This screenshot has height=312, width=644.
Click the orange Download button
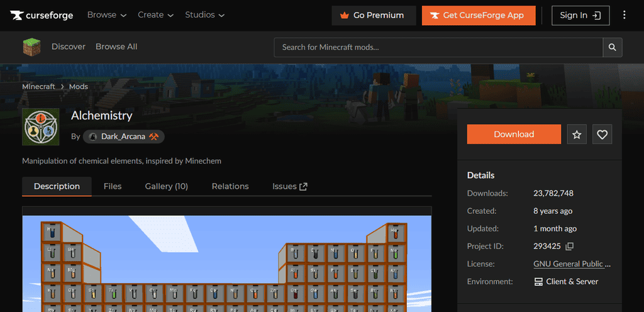[x=514, y=134]
